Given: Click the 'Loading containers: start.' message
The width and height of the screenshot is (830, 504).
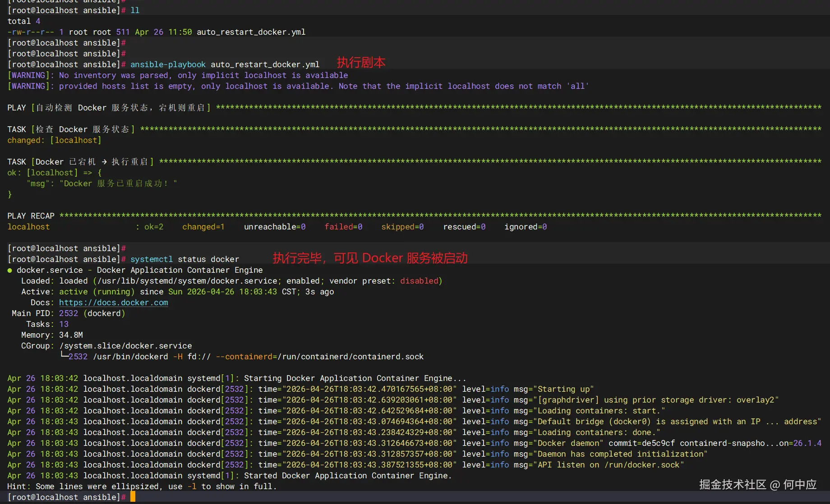Looking at the screenshot, I should 599,411.
